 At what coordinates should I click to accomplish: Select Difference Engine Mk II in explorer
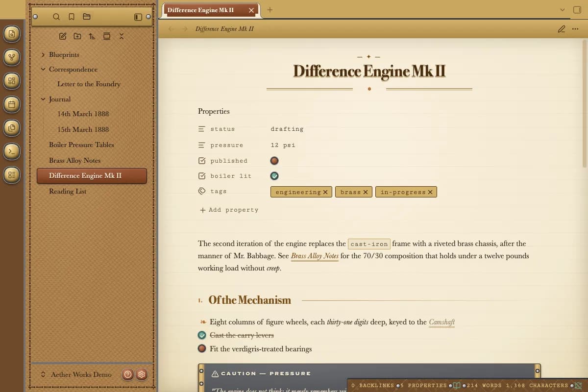click(92, 175)
